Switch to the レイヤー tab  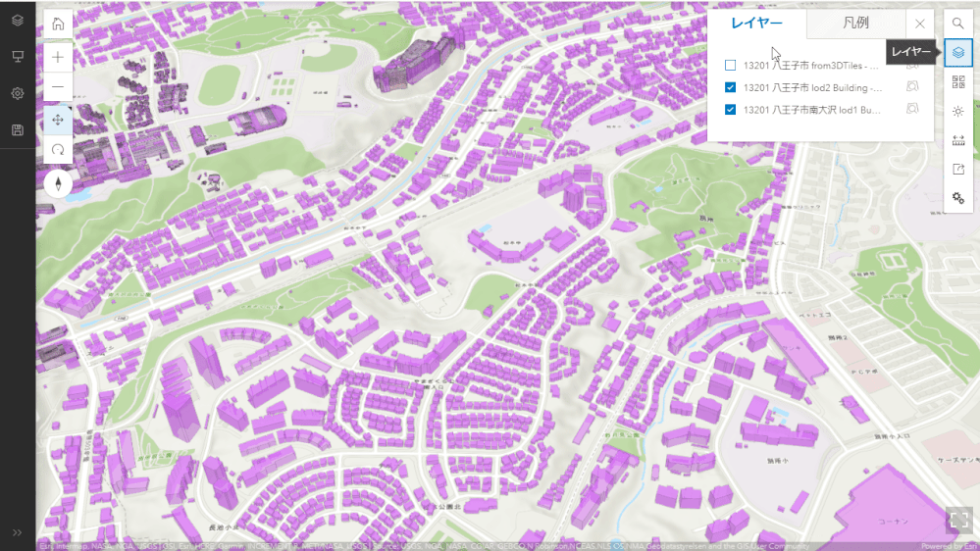757,24
